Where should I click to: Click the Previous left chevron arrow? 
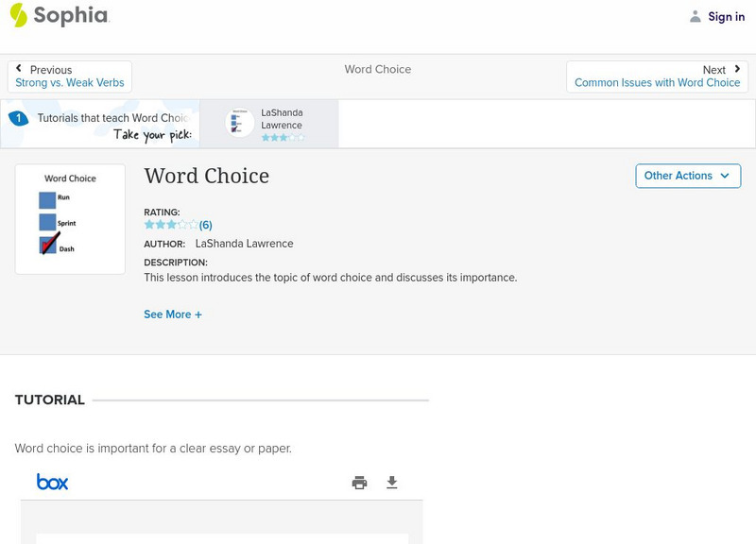coord(20,69)
